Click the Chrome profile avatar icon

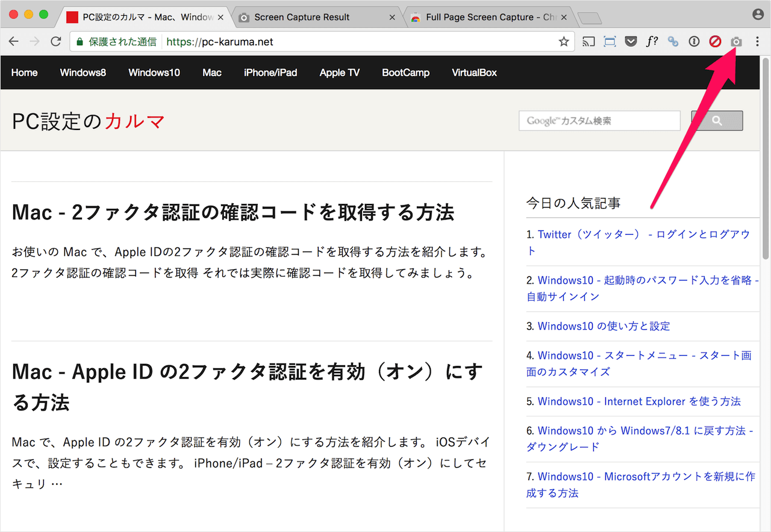point(758,14)
